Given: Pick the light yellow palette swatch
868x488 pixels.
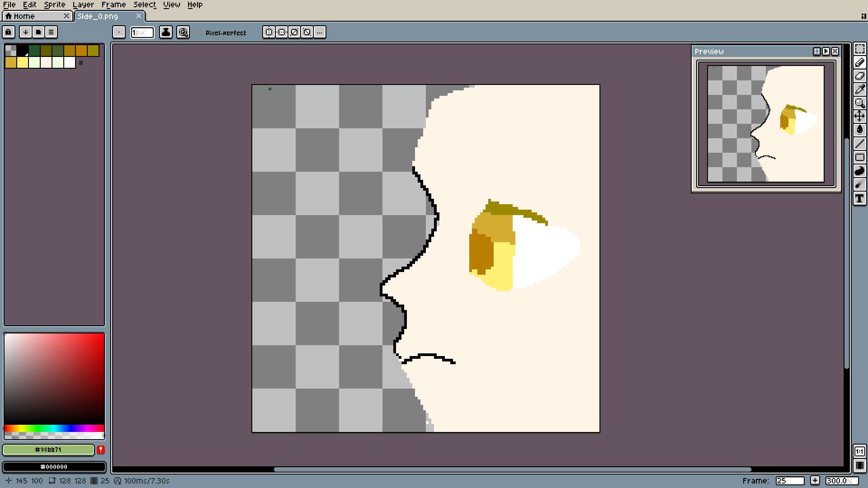Looking at the screenshot, I should pyautogui.click(x=23, y=62).
